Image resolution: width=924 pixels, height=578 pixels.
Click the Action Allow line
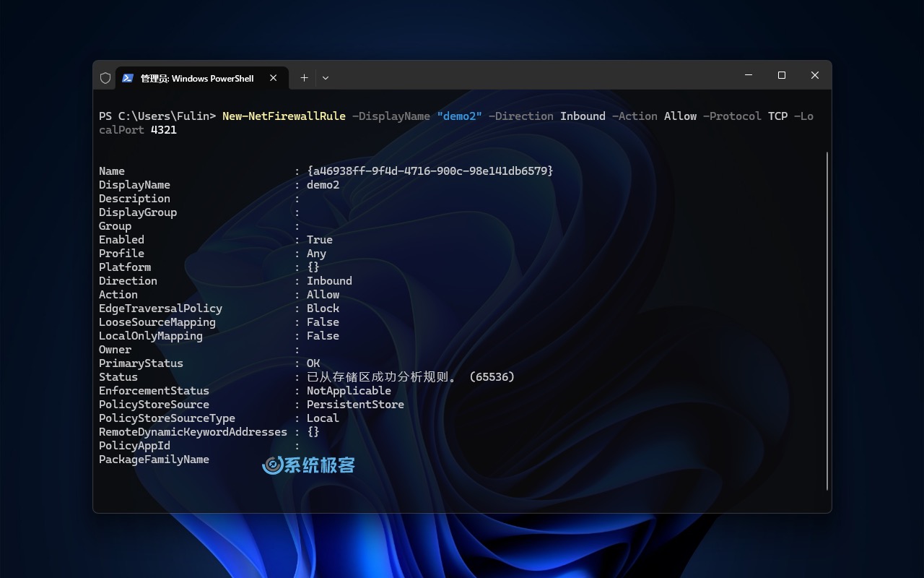click(x=323, y=294)
